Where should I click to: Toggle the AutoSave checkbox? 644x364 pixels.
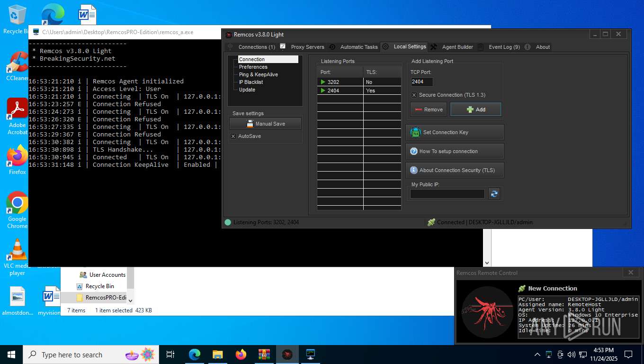point(233,136)
